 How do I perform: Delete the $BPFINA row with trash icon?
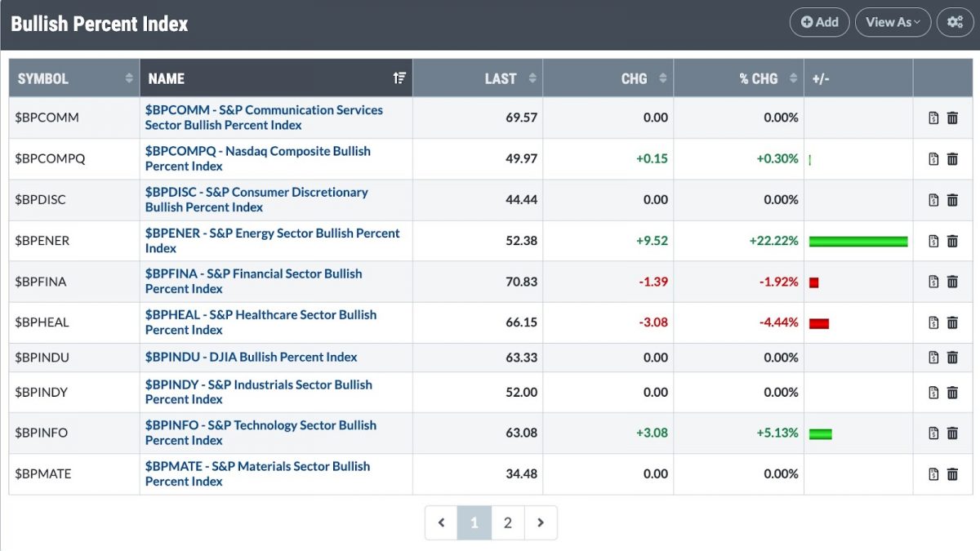952,282
